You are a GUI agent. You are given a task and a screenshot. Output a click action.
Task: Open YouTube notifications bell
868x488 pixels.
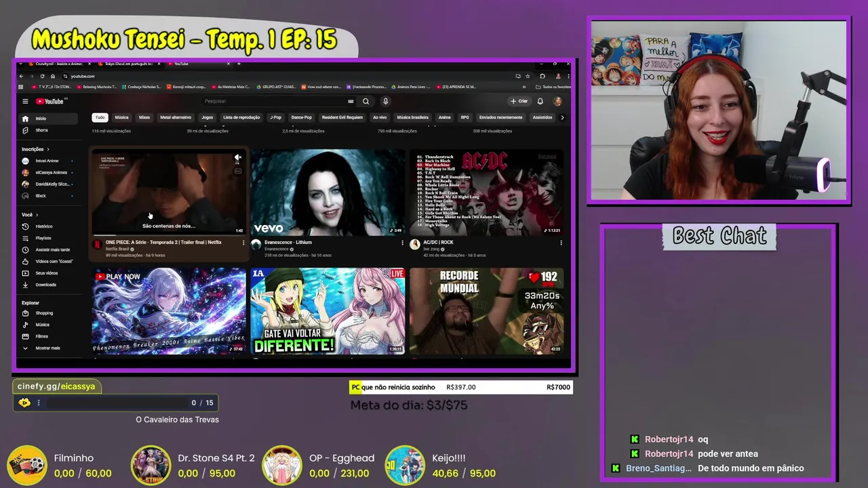540,102
